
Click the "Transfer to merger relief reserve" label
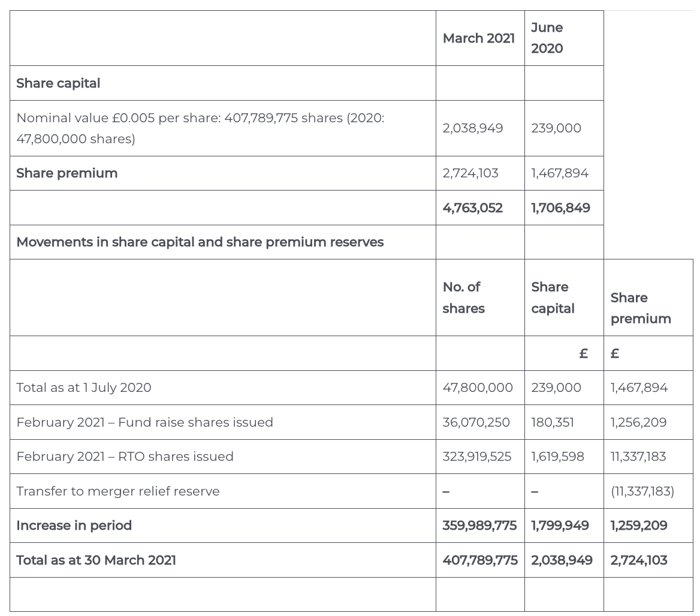point(118,491)
